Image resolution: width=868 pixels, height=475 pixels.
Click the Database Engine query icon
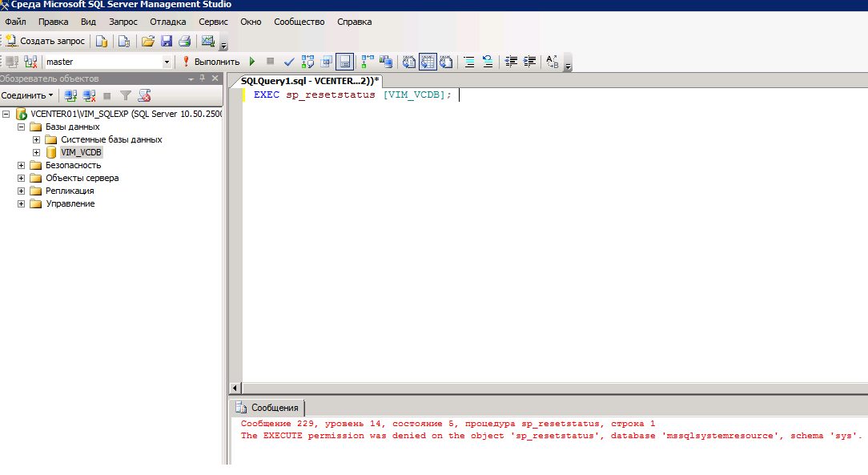click(x=102, y=41)
